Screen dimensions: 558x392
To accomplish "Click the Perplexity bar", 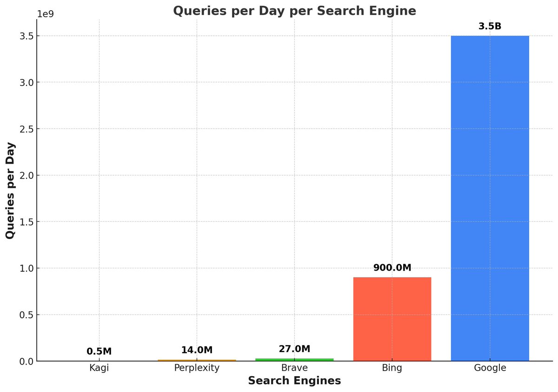I will pyautogui.click(x=197, y=359).
